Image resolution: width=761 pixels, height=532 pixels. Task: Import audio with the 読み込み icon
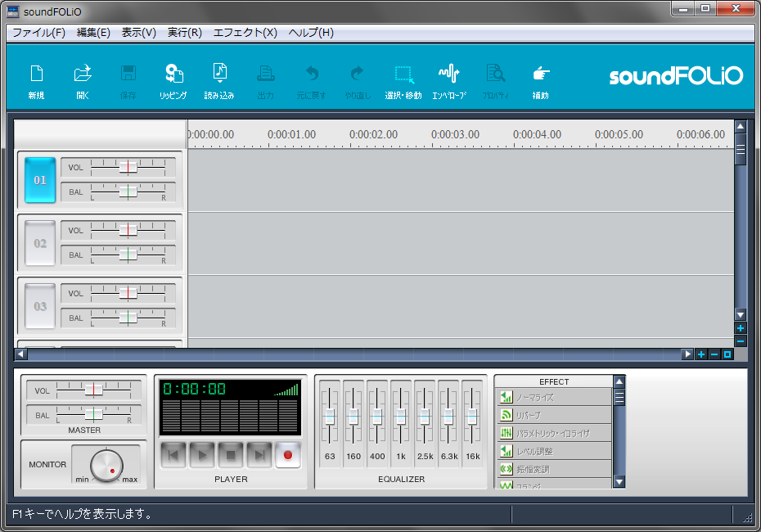pyautogui.click(x=219, y=82)
